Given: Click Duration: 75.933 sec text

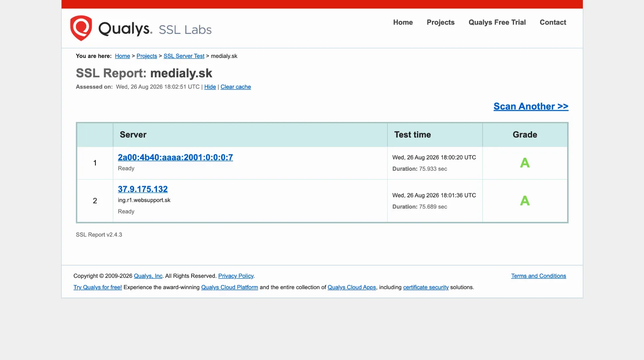Looking at the screenshot, I should (x=420, y=169).
